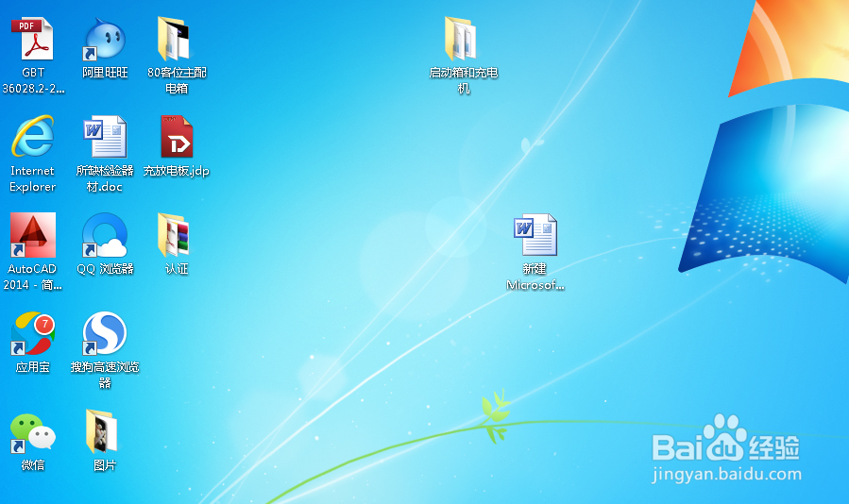The height and width of the screenshot is (504, 849).
Task: Select the 搜狗高速浏览器 shortcut icon
Action: (105, 333)
